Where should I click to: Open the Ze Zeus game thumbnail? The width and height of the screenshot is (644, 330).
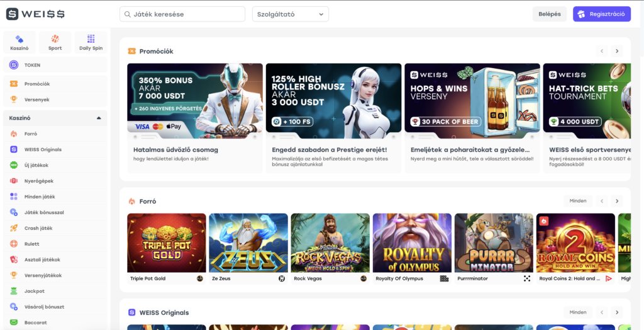(x=248, y=242)
